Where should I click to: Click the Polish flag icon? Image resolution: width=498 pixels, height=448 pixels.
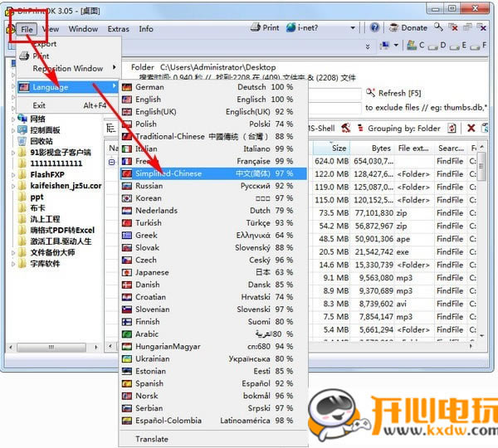pyautogui.click(x=127, y=124)
